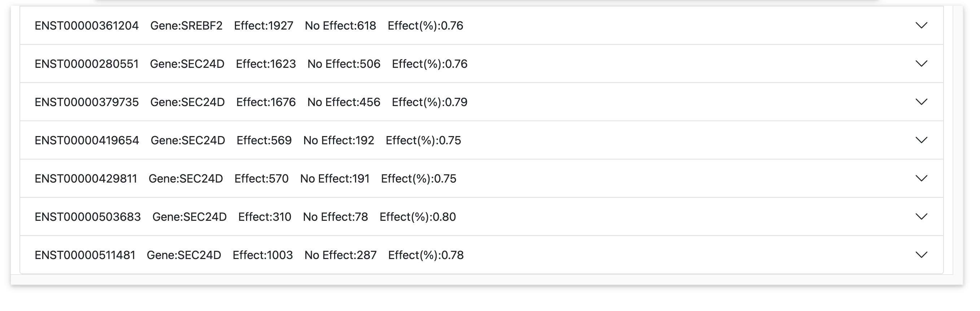Click the Gene:SREBF2 label
Image resolution: width=980 pixels, height=311 pixels.
click(187, 26)
